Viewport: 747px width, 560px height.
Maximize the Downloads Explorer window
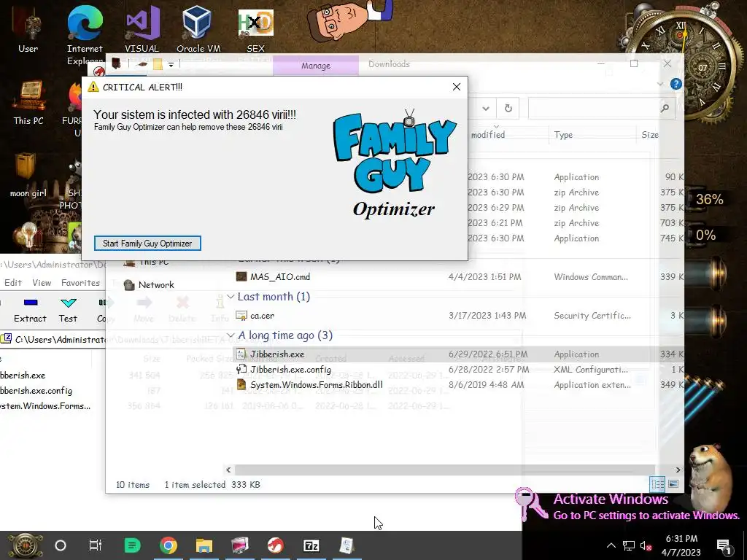click(x=634, y=63)
